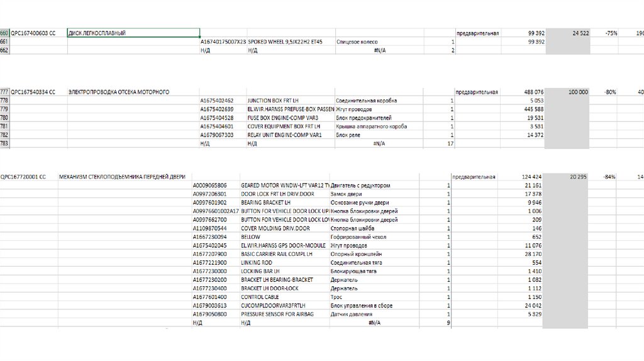This screenshot has height=361, width=644.
Task: Select cell QPC167540334 CC
Action: click(38, 92)
